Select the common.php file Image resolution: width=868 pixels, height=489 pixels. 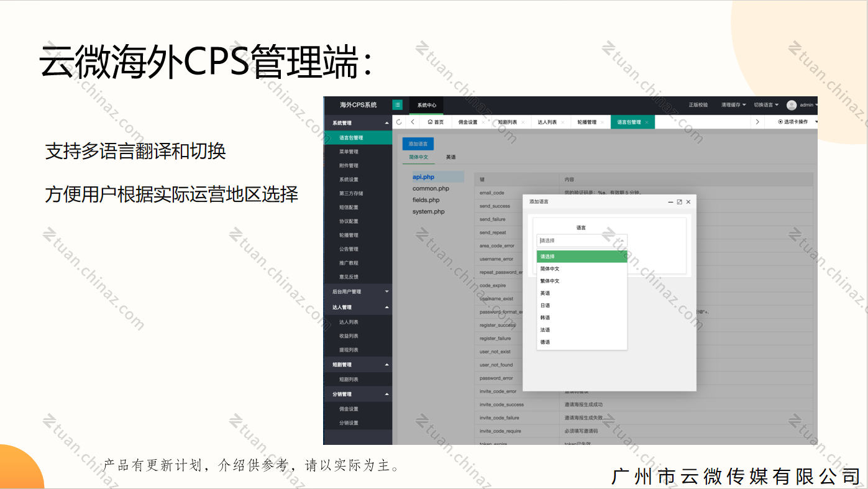point(431,188)
